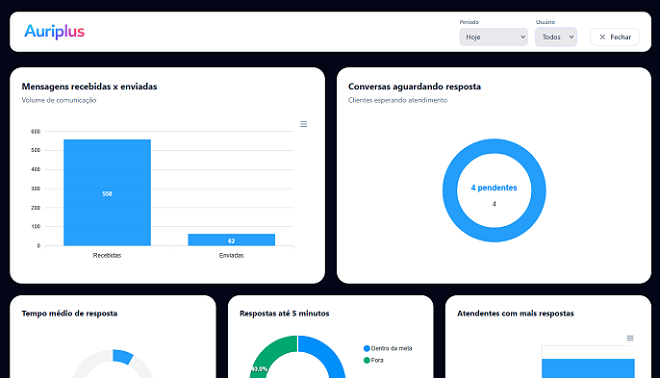Click the blue arc of Tempo médio gauge
This screenshot has height=378, width=660.
click(x=123, y=356)
